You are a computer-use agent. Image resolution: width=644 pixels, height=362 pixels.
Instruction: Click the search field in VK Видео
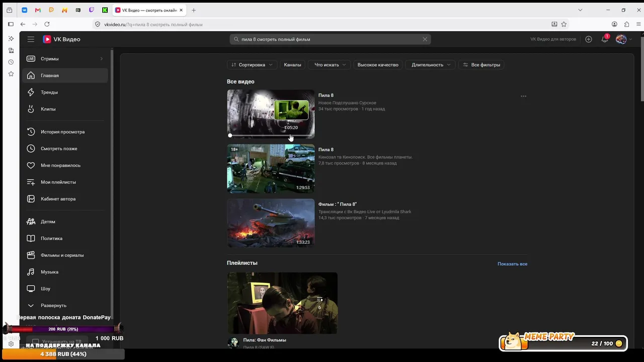(330, 39)
